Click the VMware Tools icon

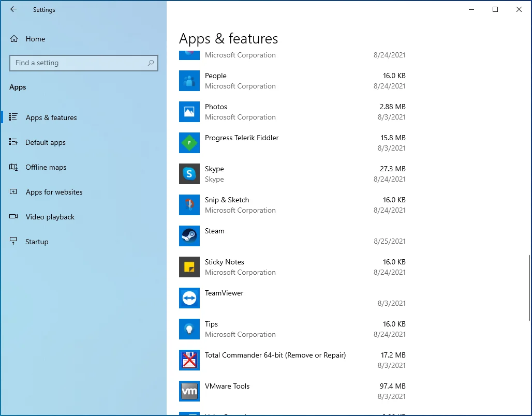pos(189,391)
